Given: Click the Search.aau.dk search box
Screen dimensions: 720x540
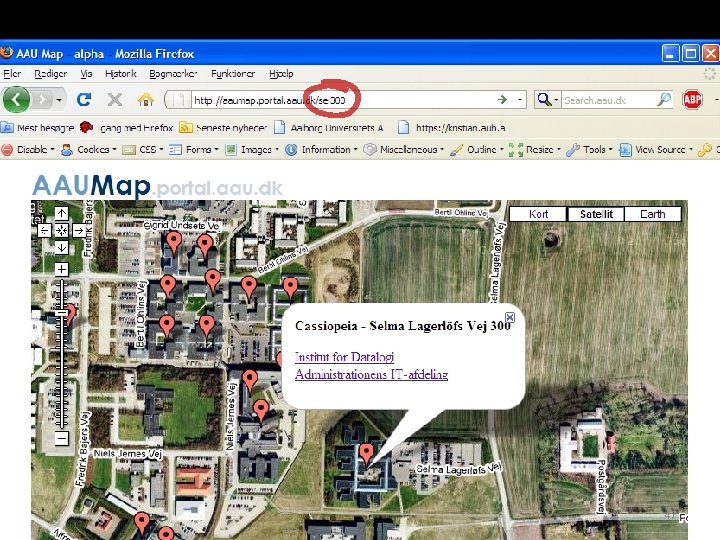Looking at the screenshot, I should click(x=608, y=100).
